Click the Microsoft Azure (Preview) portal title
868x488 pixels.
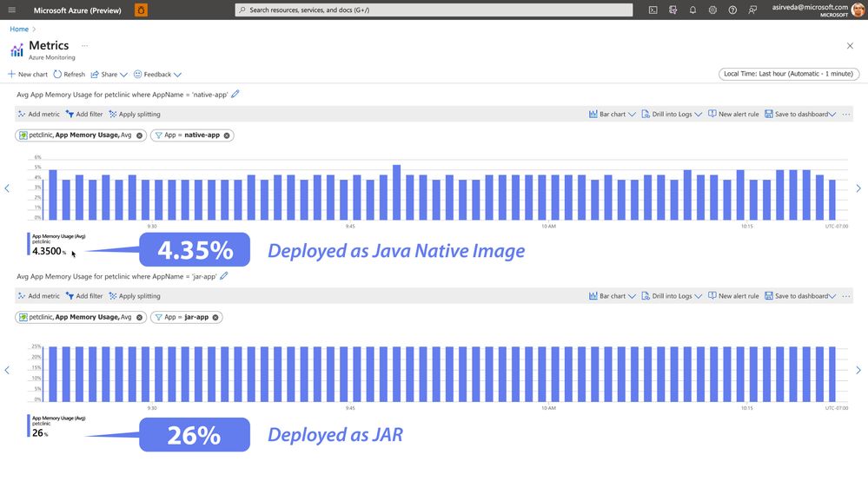[77, 10]
